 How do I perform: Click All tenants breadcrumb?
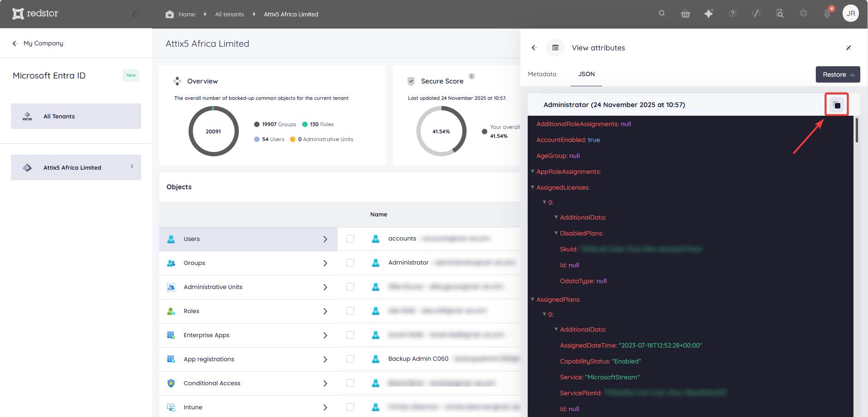click(x=230, y=14)
